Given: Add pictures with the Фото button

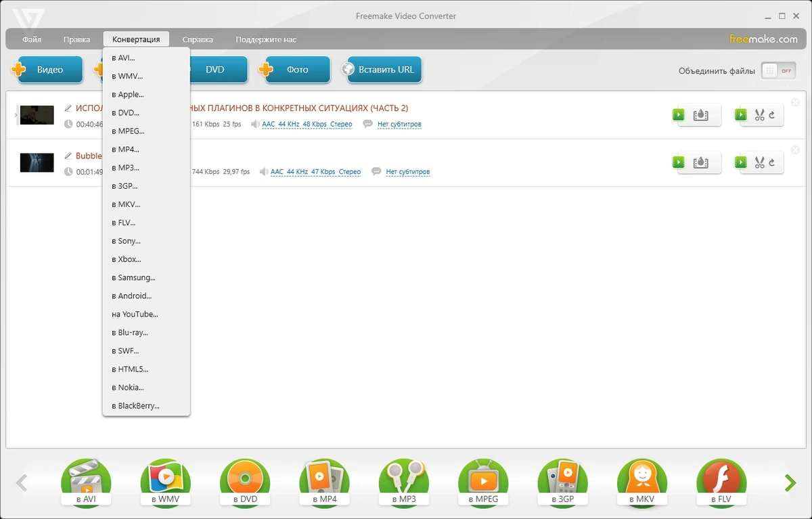Looking at the screenshot, I should pos(295,70).
